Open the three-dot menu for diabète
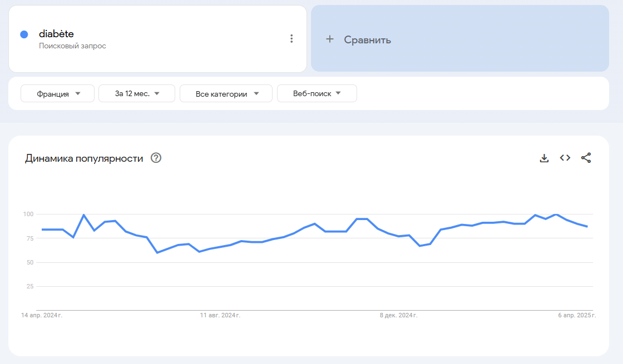Image resolution: width=623 pixels, height=364 pixels. 291,38
